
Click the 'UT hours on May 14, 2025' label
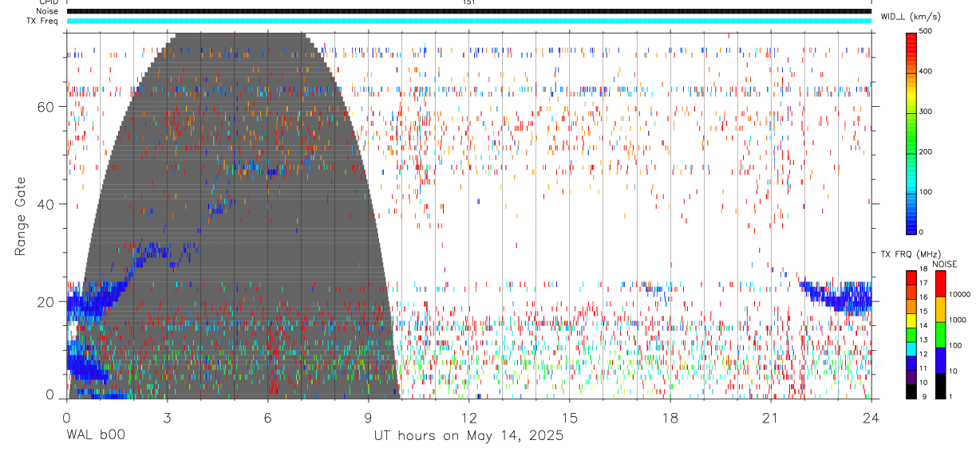pyautogui.click(x=469, y=436)
